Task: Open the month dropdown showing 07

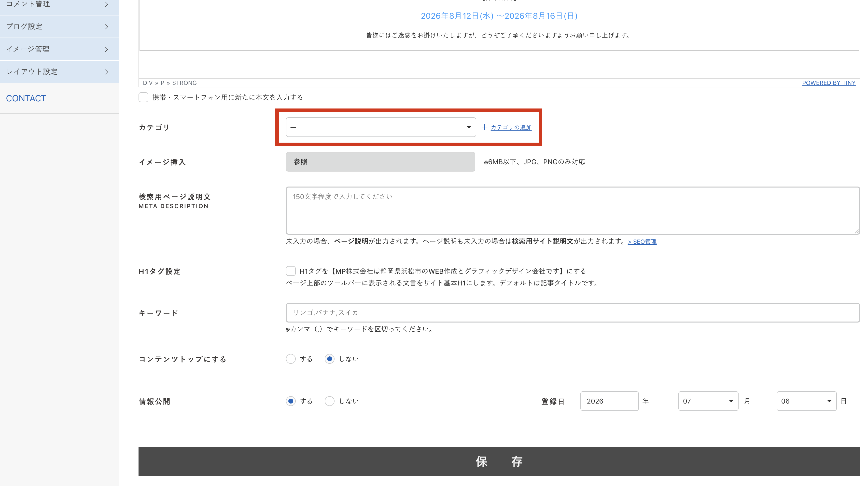Action: 708,401
